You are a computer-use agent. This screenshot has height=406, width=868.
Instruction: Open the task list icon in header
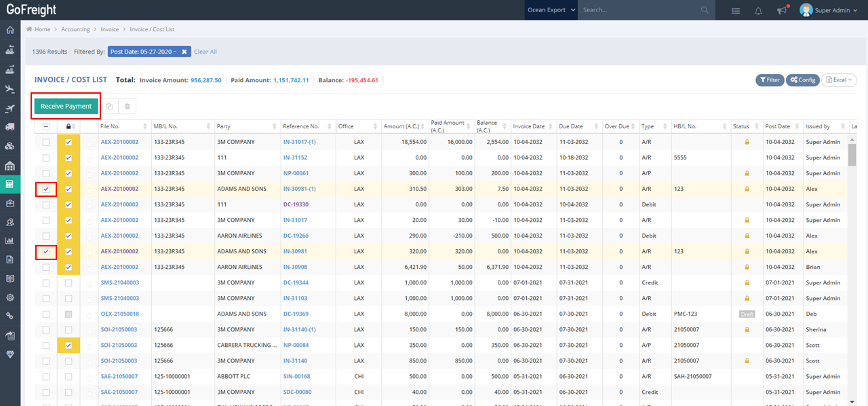[x=736, y=10]
